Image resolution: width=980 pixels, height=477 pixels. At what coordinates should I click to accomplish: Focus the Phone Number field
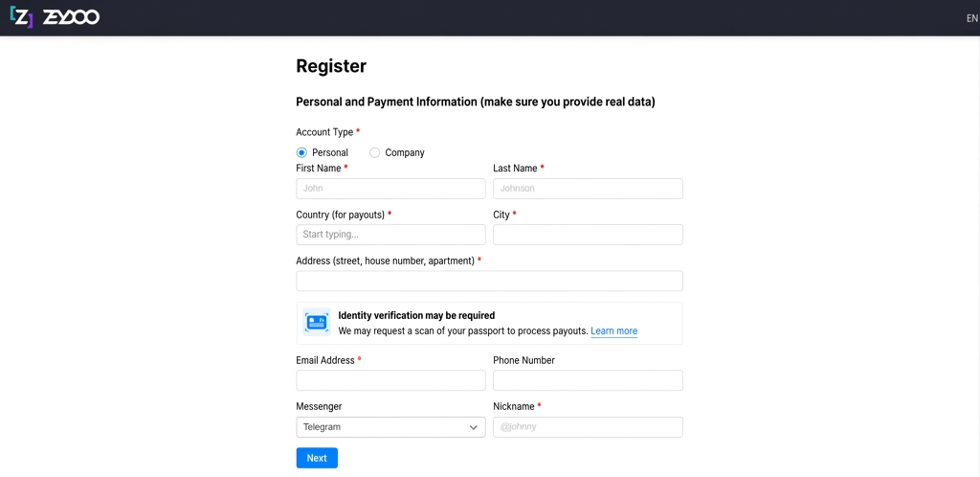pyautogui.click(x=588, y=380)
